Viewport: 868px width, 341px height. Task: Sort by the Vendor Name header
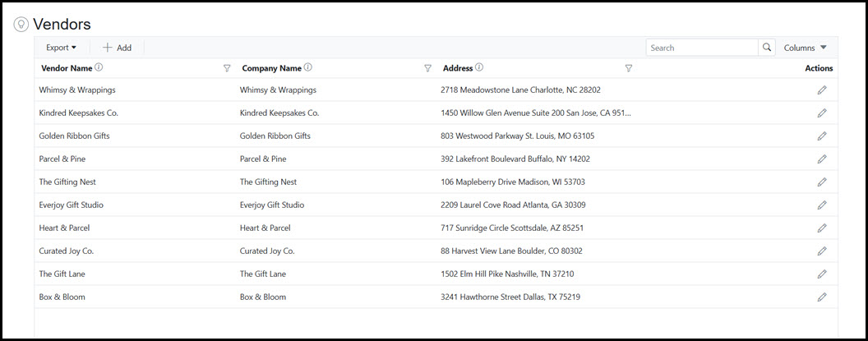tap(66, 68)
